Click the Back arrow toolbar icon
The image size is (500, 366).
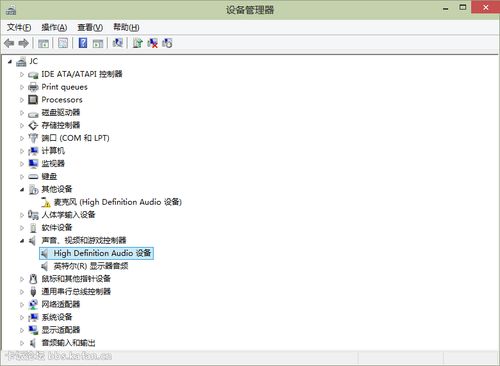click(9, 43)
